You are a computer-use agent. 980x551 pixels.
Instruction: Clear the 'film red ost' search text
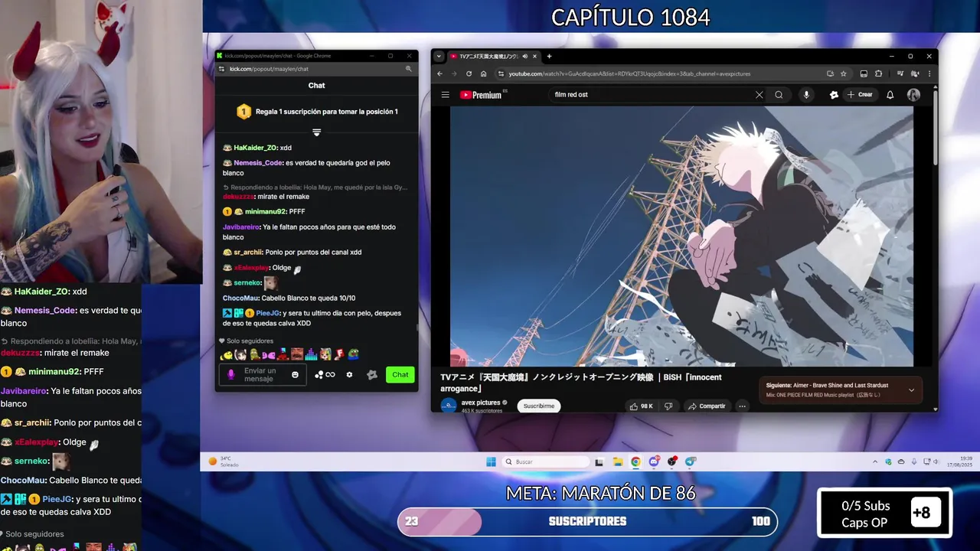pos(759,95)
